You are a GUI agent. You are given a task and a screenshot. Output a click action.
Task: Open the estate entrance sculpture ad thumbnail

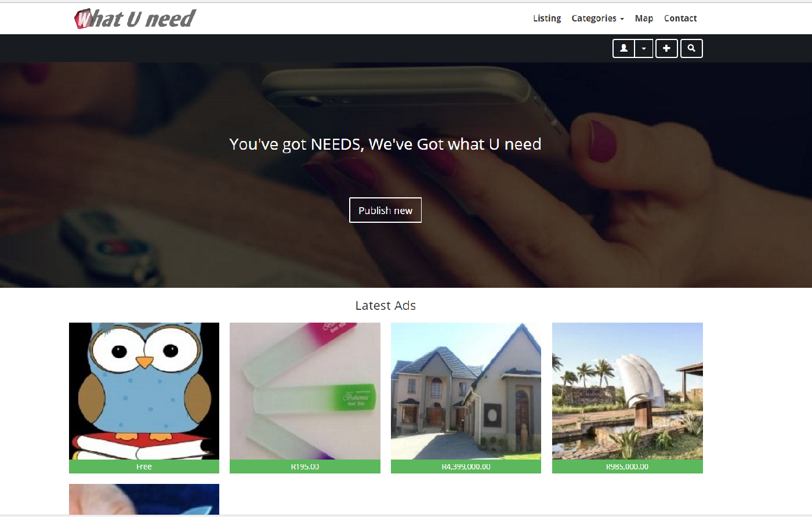[627, 391]
